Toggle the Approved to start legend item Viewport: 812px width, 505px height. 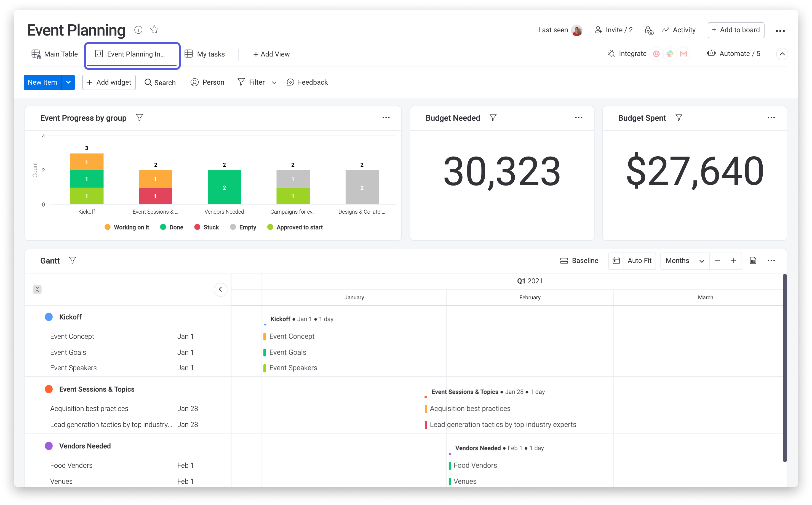(x=295, y=227)
